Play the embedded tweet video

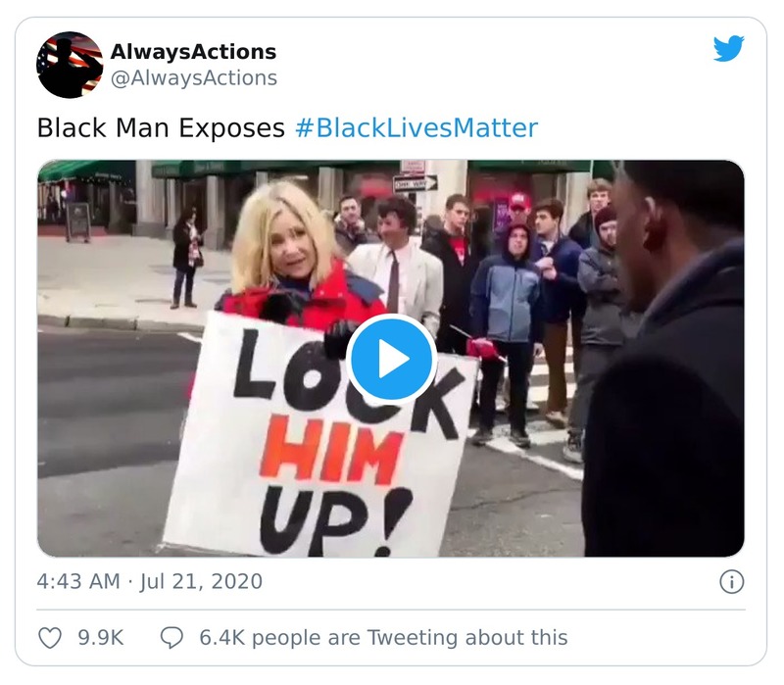click(x=391, y=359)
